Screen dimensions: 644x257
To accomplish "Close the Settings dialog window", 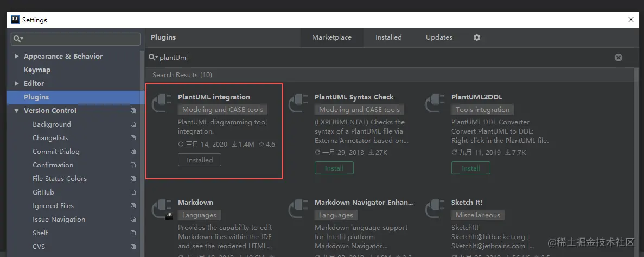I will 631,20.
